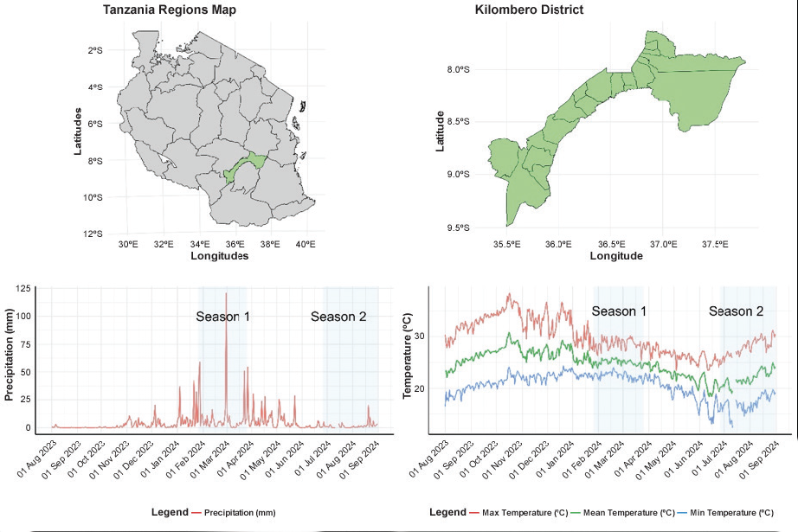Viewport: 798px width, 532px height.
Task: Click the tallest precipitation spike peak
Action: [226, 294]
